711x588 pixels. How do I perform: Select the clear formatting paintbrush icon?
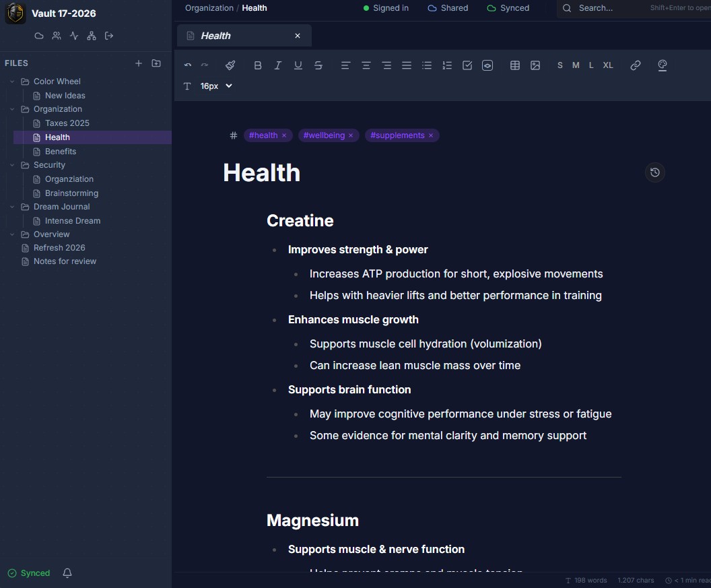[230, 65]
